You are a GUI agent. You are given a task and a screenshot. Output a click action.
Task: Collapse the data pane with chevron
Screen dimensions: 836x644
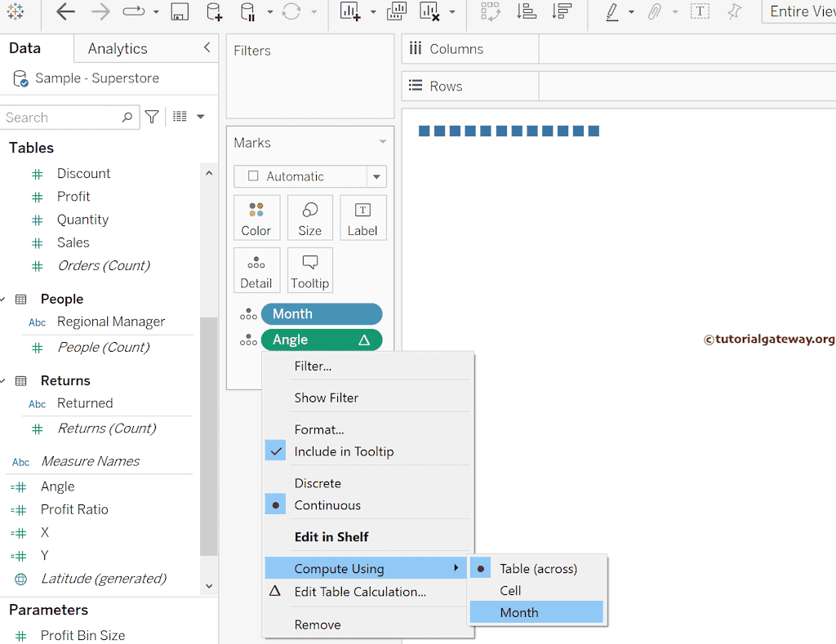[x=207, y=48]
